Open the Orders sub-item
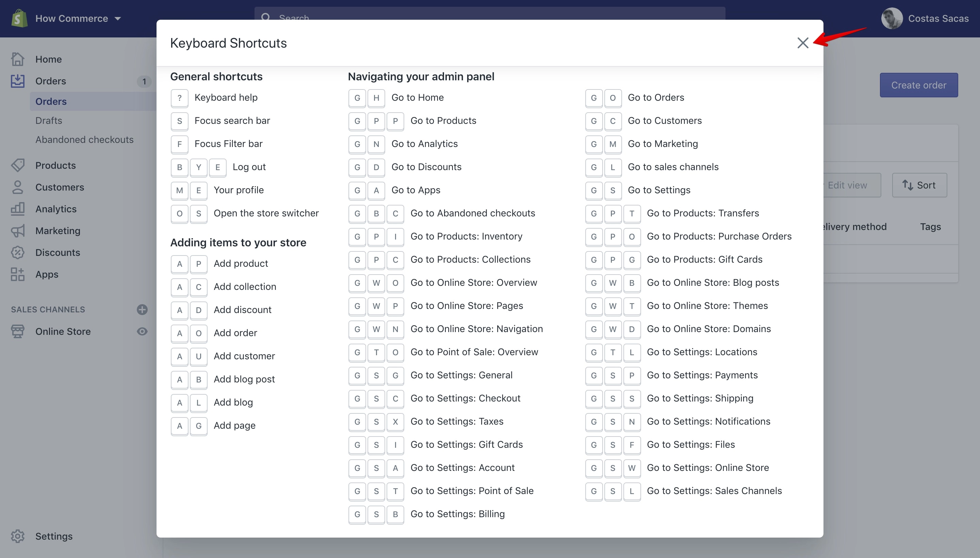This screenshot has height=558, width=980. coord(51,101)
